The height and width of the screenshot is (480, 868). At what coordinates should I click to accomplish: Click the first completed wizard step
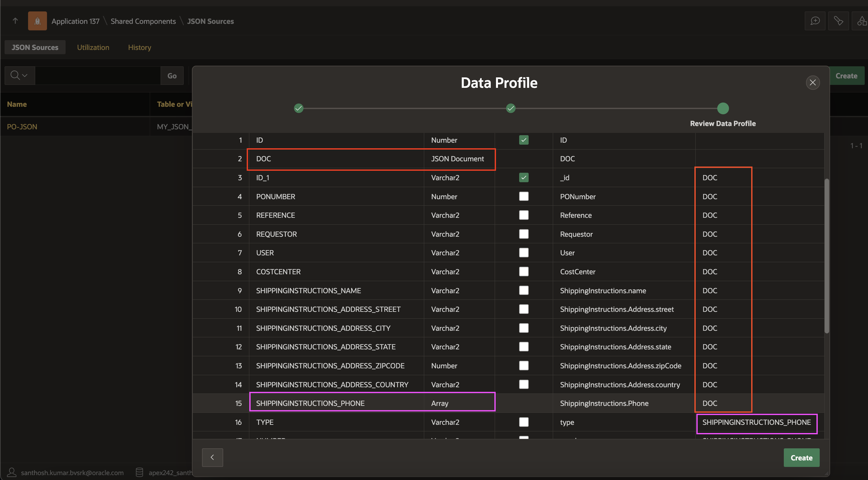(x=299, y=108)
